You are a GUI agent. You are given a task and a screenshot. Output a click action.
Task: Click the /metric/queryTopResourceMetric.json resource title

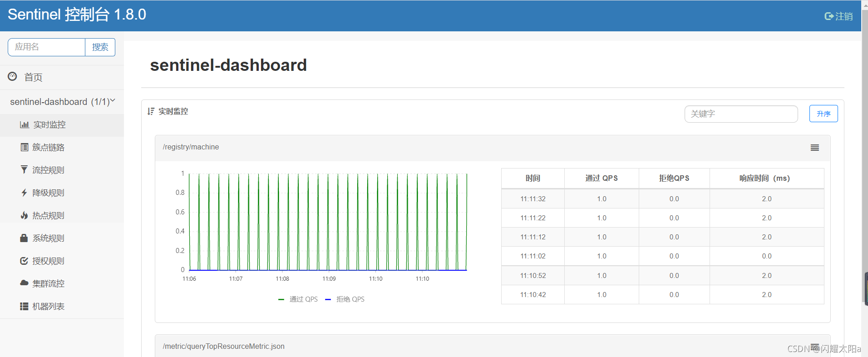(223, 347)
